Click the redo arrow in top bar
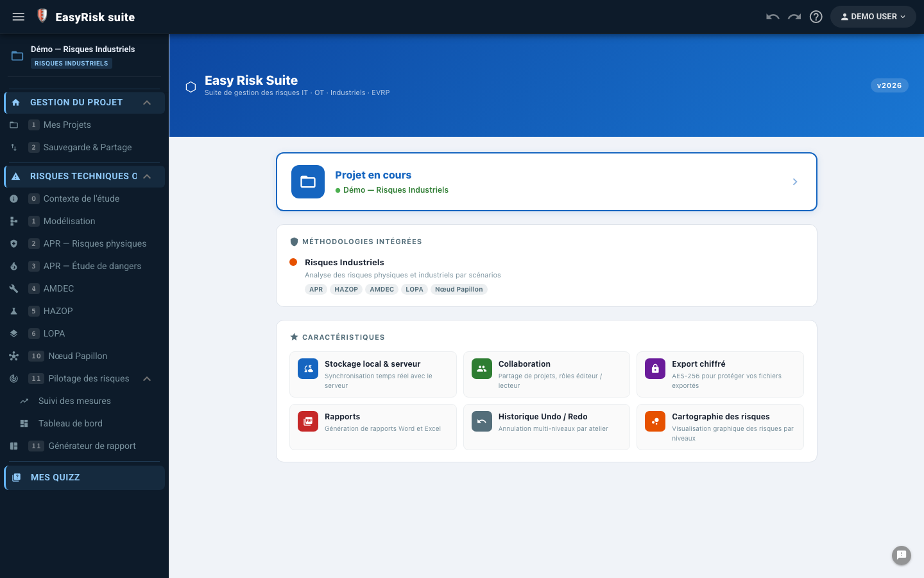The width and height of the screenshot is (924, 578). click(x=794, y=17)
